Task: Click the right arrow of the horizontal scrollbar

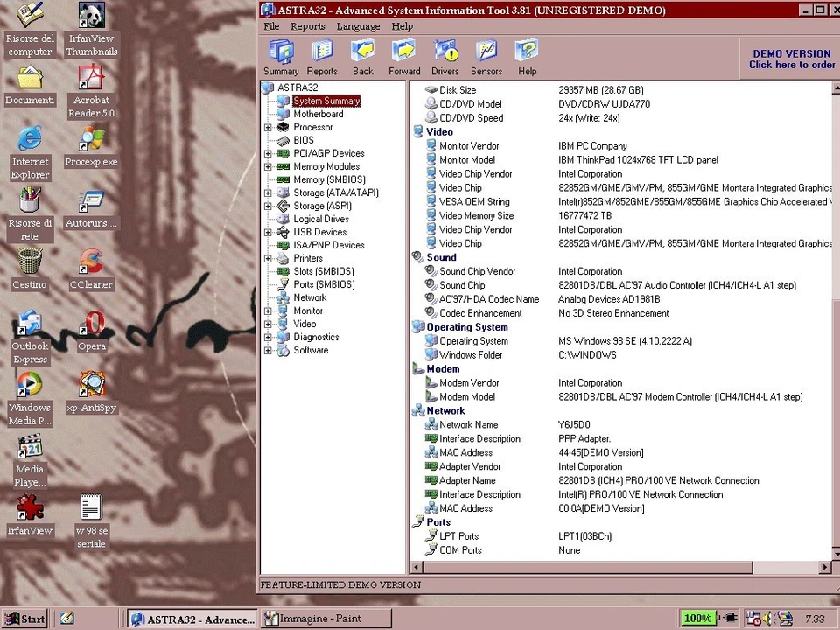Action: click(x=824, y=567)
